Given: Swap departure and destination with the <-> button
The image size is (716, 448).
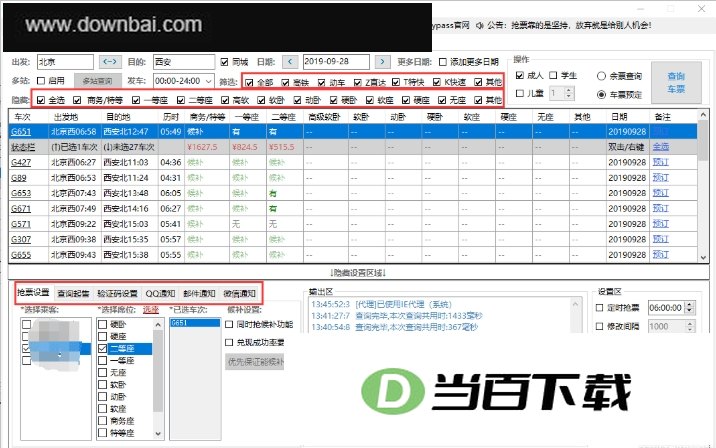Looking at the screenshot, I should click(x=110, y=61).
